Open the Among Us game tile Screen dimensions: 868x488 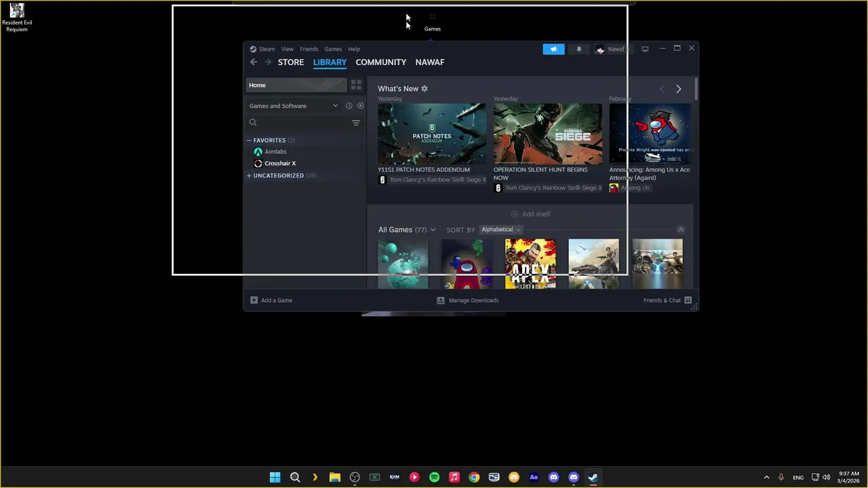(x=467, y=264)
